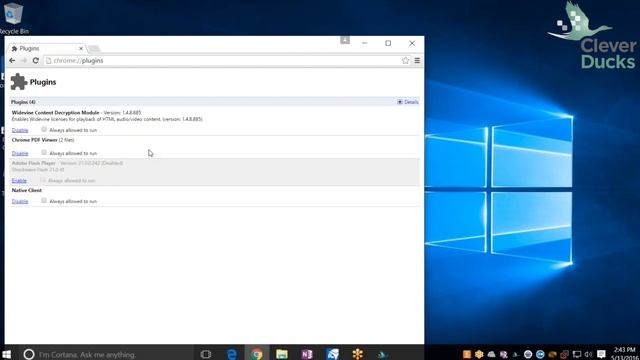The width and height of the screenshot is (640, 360).
Task: Open the Recycle Bin on desktop
Action: [x=13, y=18]
